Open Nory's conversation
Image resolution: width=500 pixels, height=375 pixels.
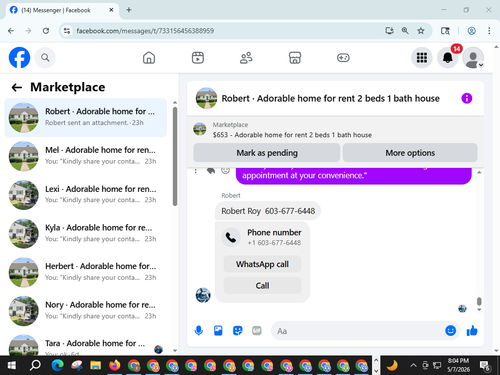click(86, 311)
